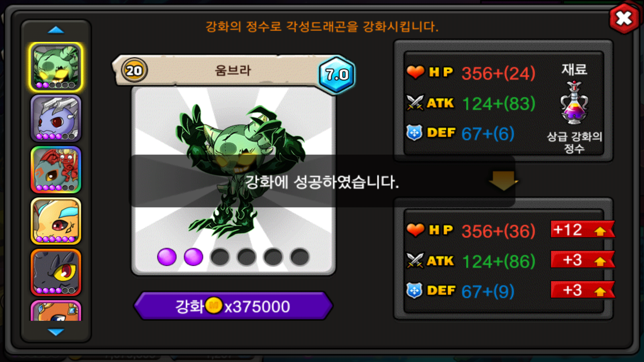Choose the teal dragon with red rider

(x=56, y=170)
